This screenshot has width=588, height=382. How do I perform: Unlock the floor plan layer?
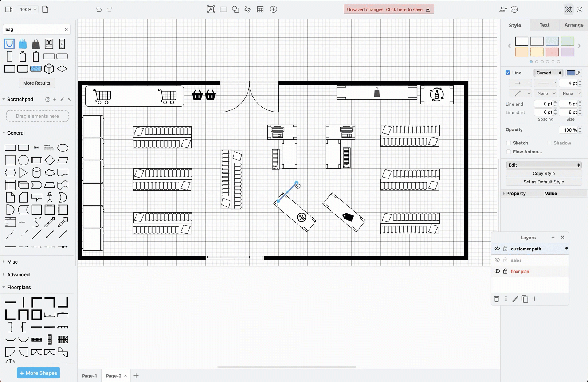click(505, 271)
